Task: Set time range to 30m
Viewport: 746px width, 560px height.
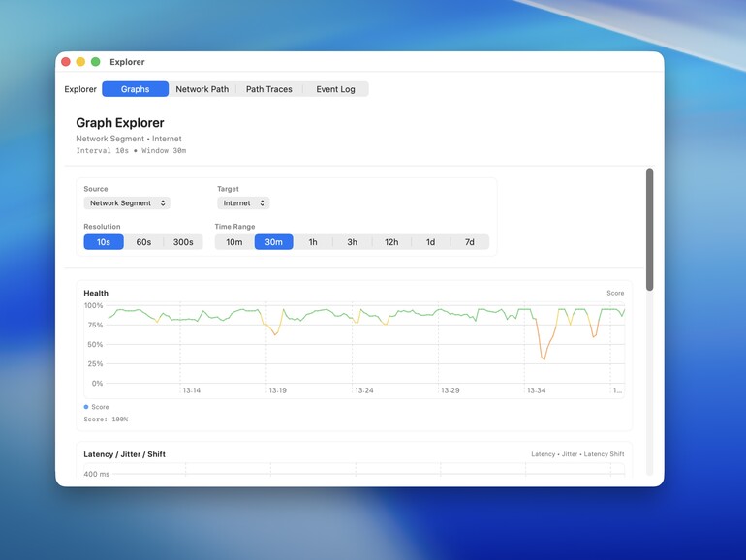Action: coord(273,242)
